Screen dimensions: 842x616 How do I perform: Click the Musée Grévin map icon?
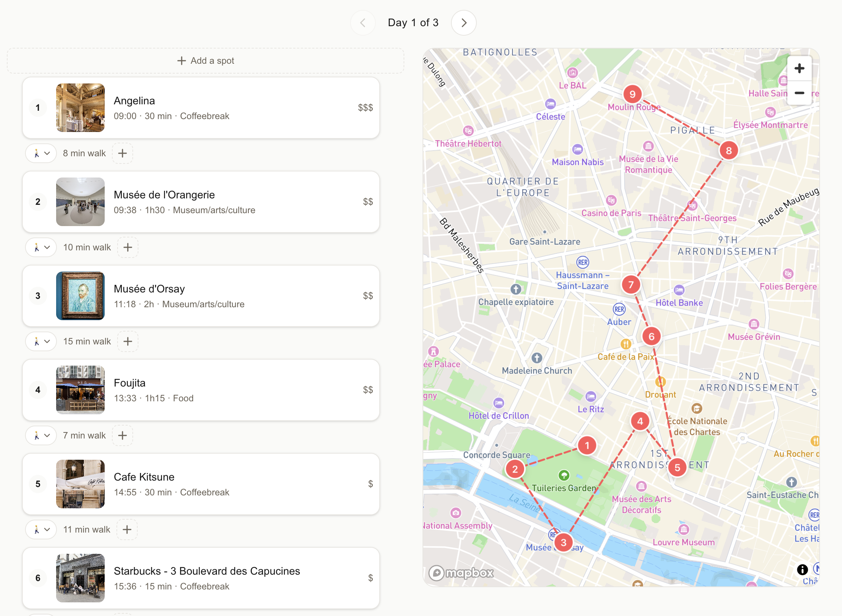pyautogui.click(x=754, y=324)
